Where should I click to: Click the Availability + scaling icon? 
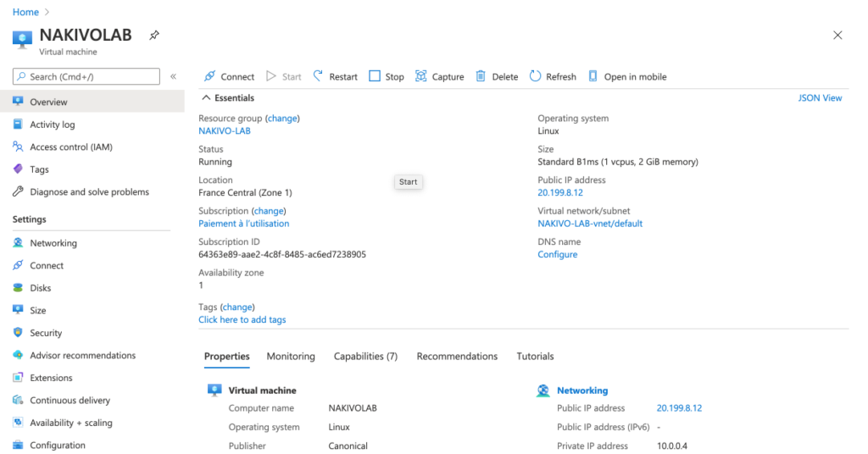pyautogui.click(x=19, y=422)
